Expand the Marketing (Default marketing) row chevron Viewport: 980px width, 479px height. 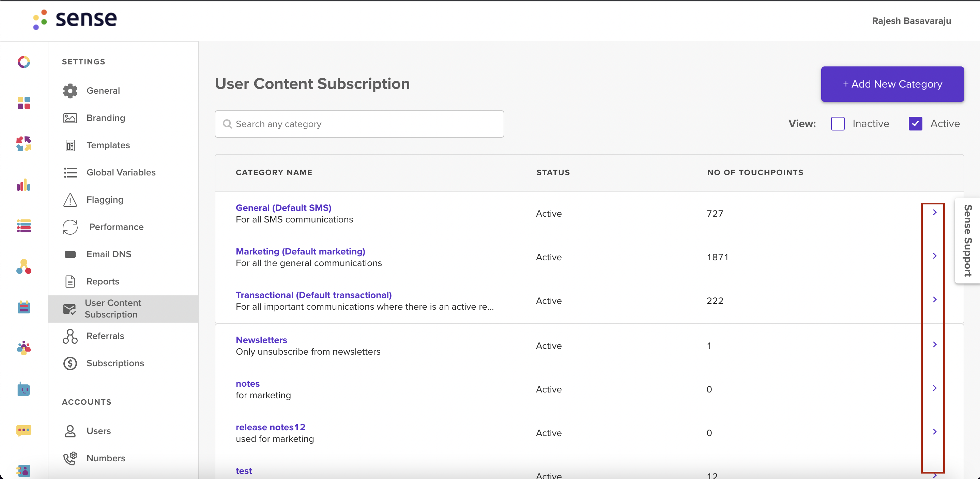935,256
